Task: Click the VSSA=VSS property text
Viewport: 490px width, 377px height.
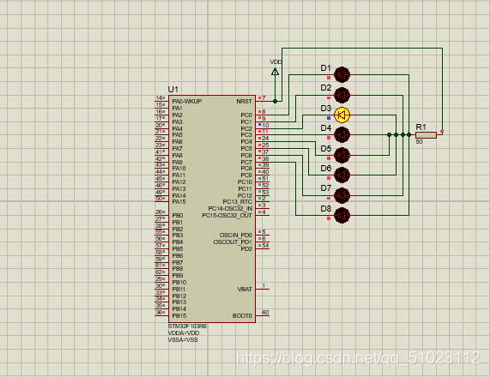Action: click(x=183, y=340)
